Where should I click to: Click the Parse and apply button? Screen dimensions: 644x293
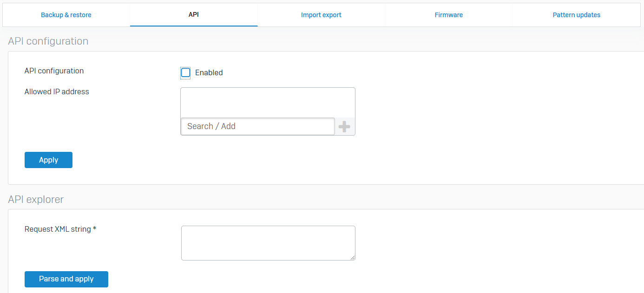[66, 279]
